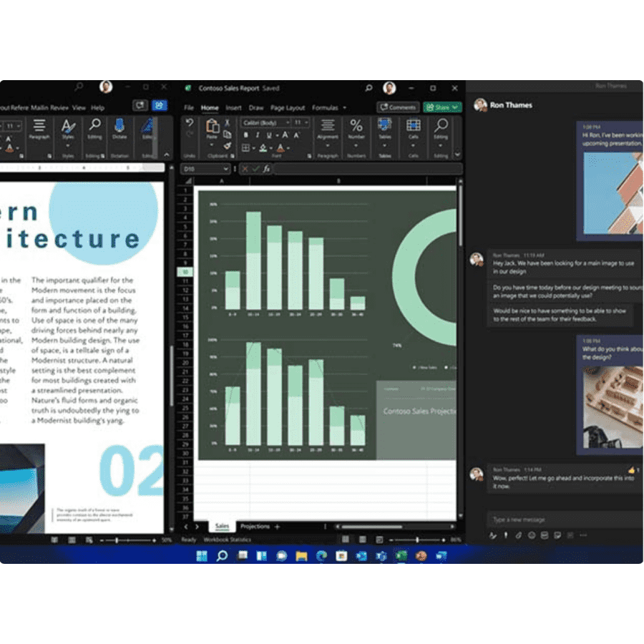Viewport: 644px width, 644px height.
Task: Insert an emoji into the Teams chat
Action: click(x=531, y=535)
